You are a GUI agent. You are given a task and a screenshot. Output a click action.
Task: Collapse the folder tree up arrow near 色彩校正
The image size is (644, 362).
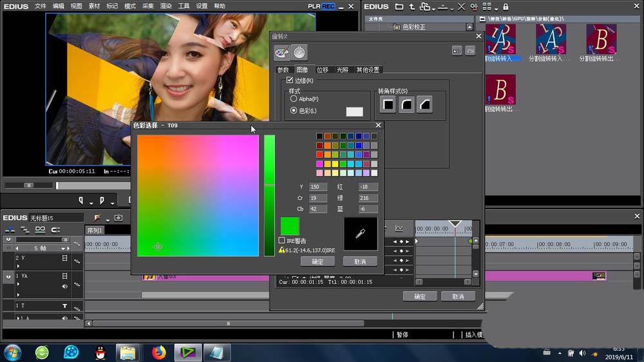pyautogui.click(x=469, y=26)
